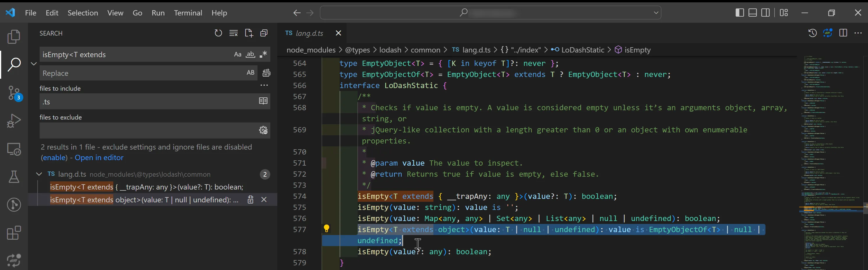Toggle the replace field chevron

click(34, 64)
